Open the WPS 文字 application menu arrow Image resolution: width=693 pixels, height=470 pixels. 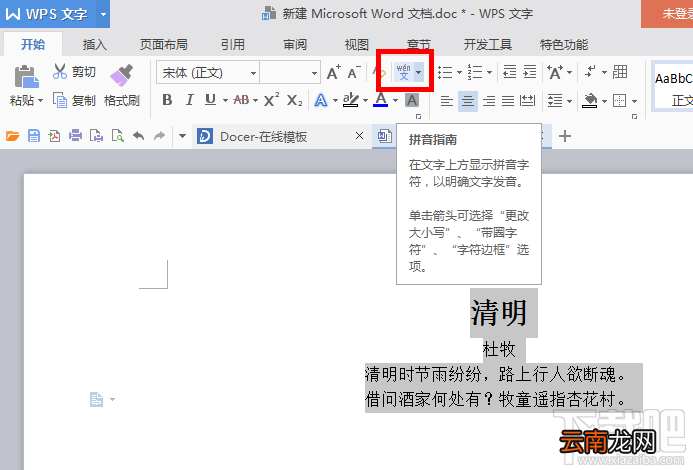(103, 14)
